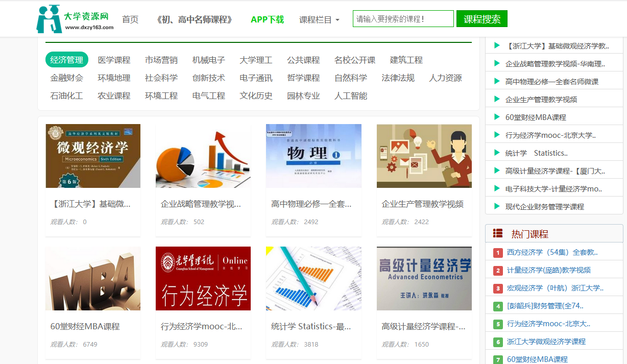The width and height of the screenshot is (627, 364).
Task: Open the 60堂财经MBA课程 thumbnail
Action: click(x=93, y=278)
